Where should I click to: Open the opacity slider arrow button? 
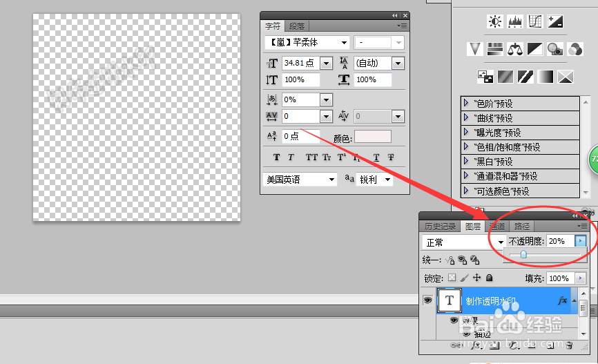tap(580, 241)
